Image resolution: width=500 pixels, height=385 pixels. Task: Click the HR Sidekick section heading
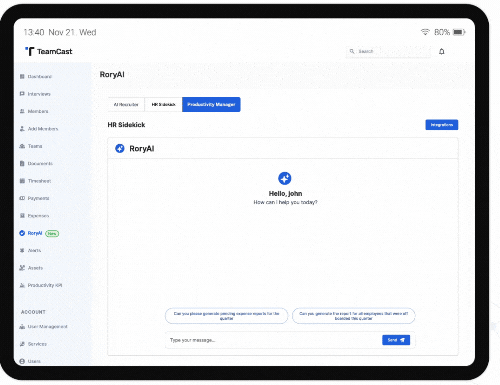126,125
